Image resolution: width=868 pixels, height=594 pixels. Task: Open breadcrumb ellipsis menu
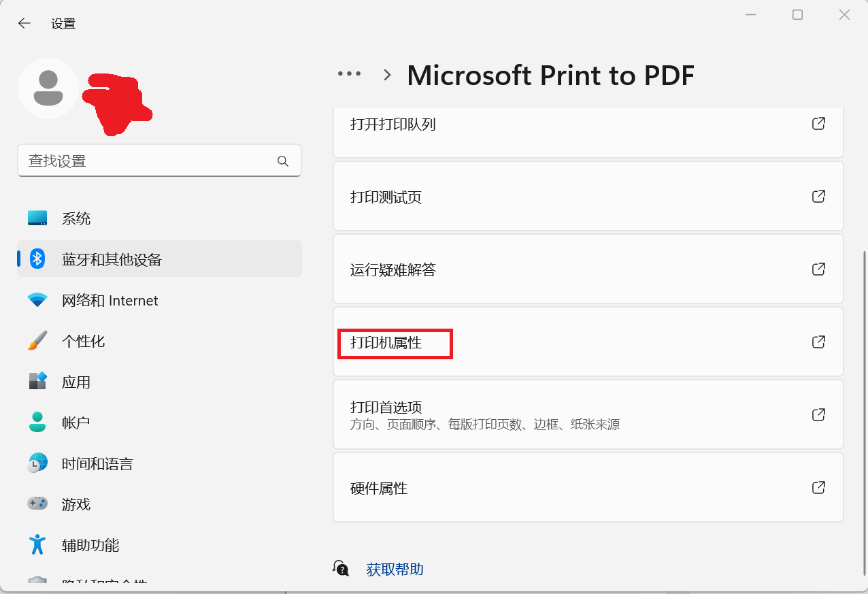(x=350, y=74)
